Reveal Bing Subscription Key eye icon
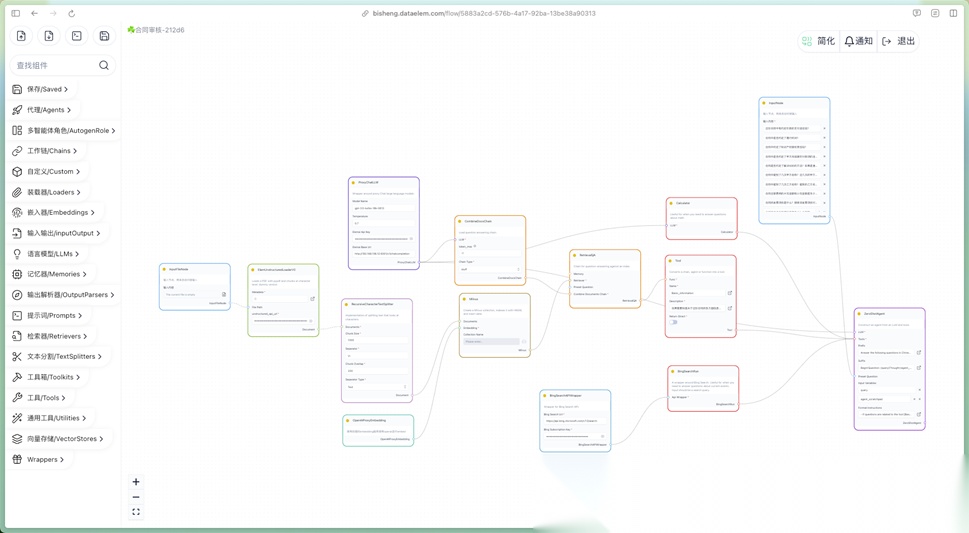Viewport: 969px width, 533px height. pyautogui.click(x=603, y=437)
